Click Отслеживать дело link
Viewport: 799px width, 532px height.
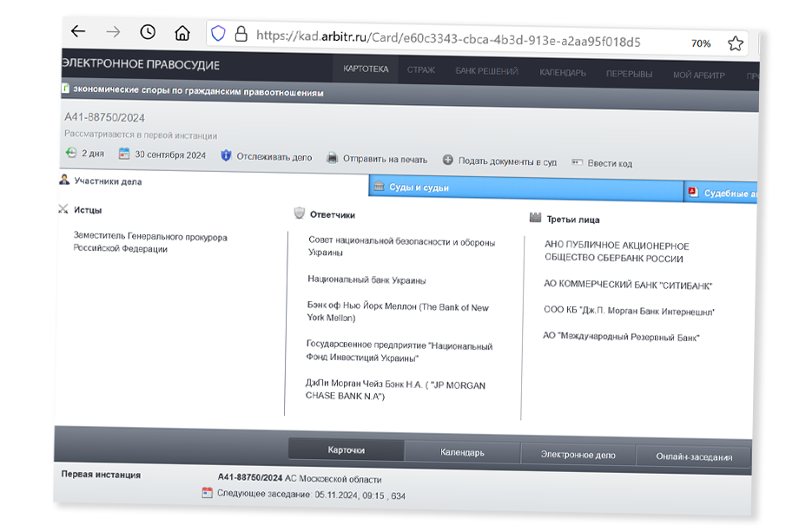274,157
